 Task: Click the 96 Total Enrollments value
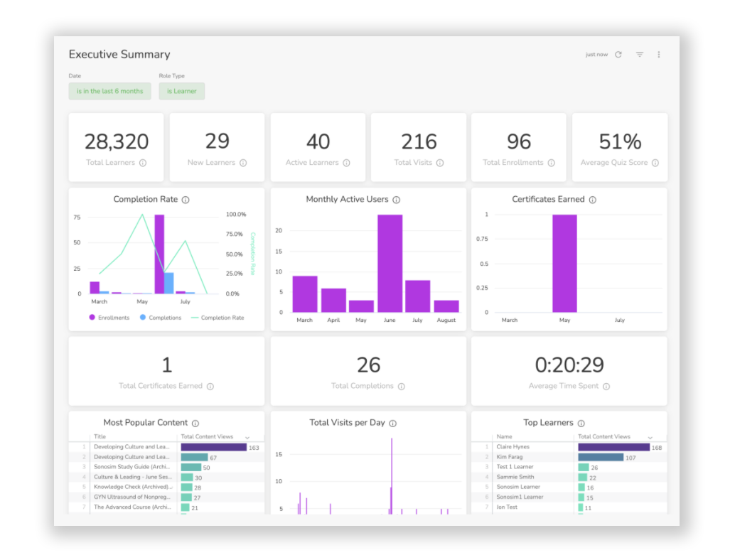click(x=519, y=141)
